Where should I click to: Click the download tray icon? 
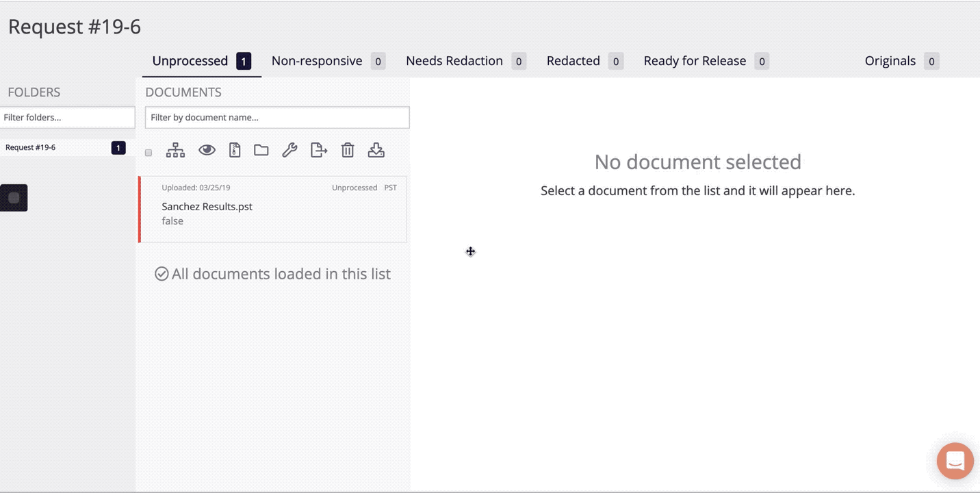pyautogui.click(x=376, y=151)
